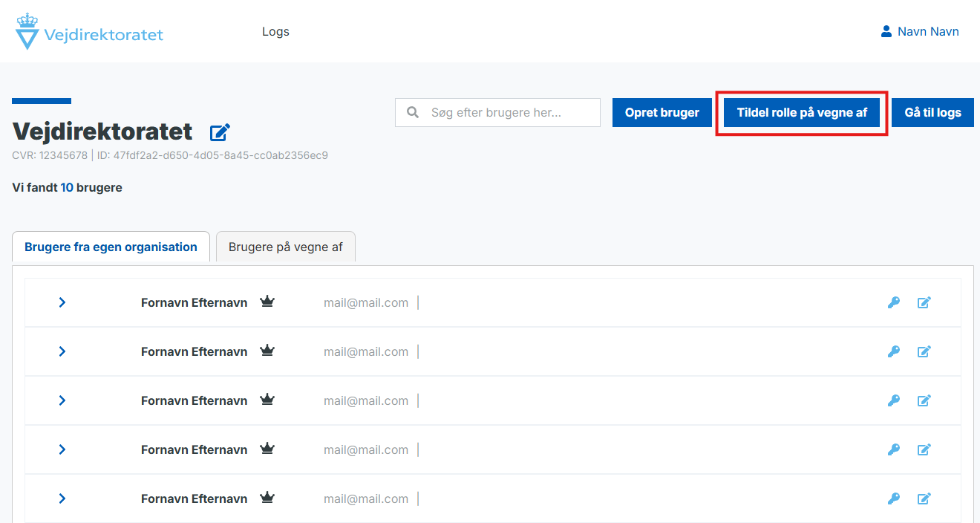
Task: Click the key icon in the second user row
Action: (894, 351)
